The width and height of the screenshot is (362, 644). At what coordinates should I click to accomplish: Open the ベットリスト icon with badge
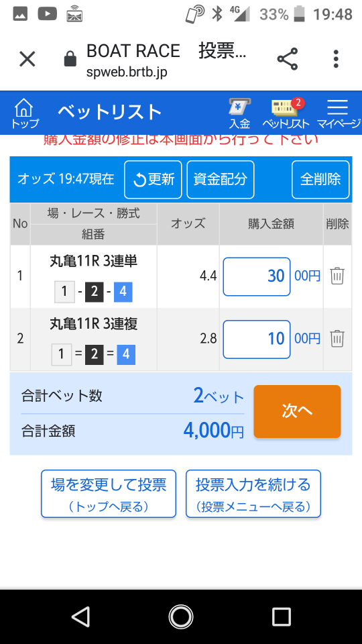(286, 113)
